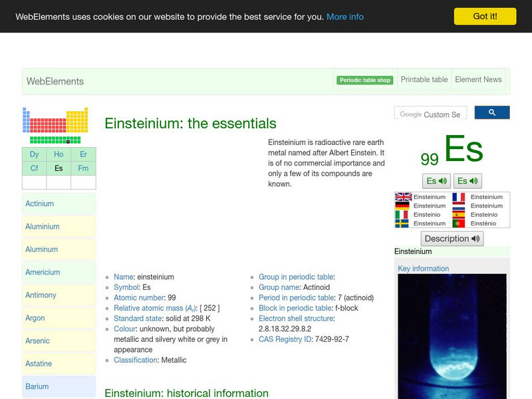Click the Portuguese flag icon
This screenshot has width=532, height=399.
pos(459,223)
